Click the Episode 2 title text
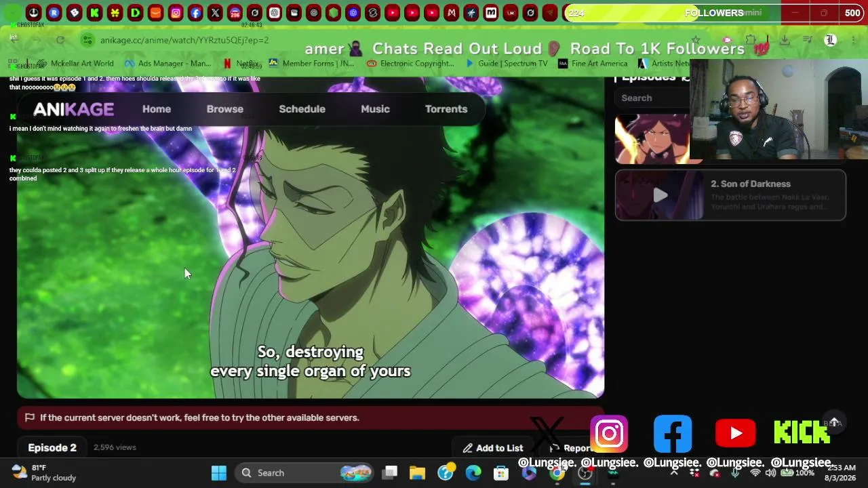Viewport: 868px width, 488px height. click(52, 448)
